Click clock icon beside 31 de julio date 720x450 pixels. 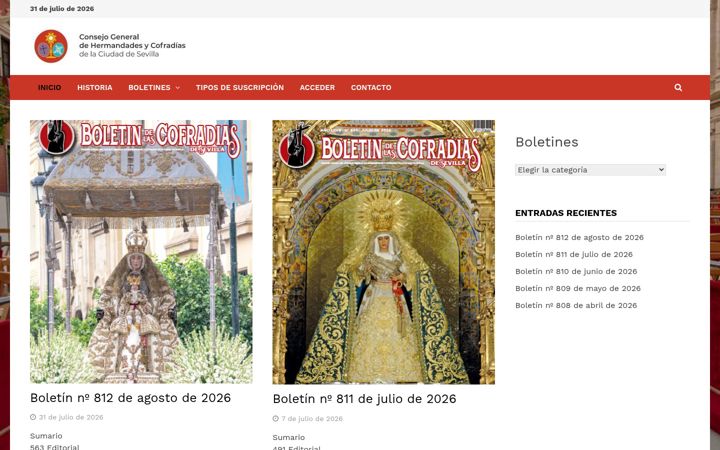click(x=33, y=417)
